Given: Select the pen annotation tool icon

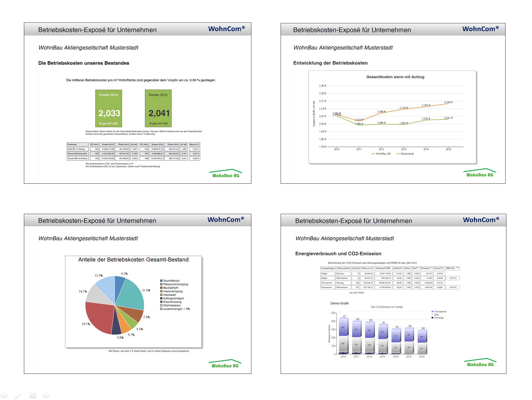Looking at the screenshot, I should pos(18,396).
